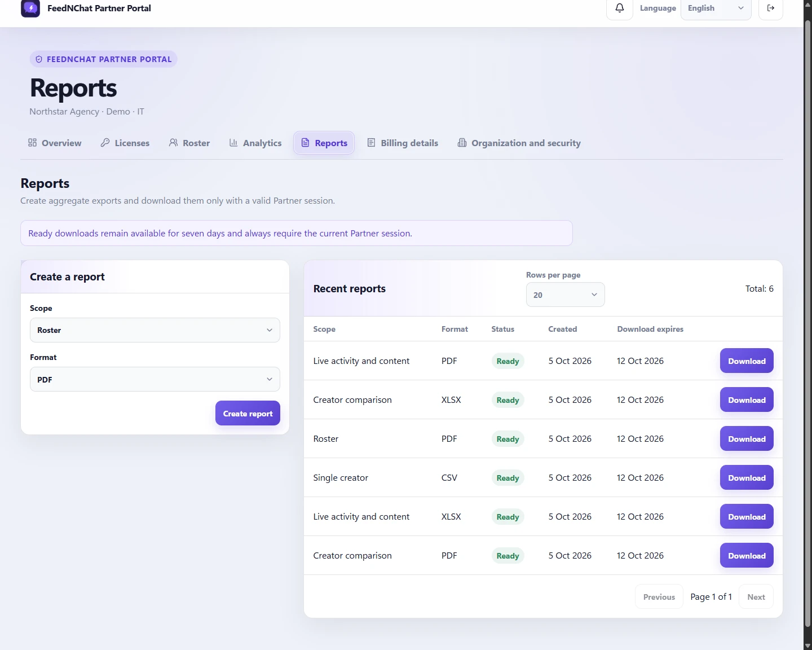
Task: Click the Ready status in Roster row
Action: tap(507, 439)
